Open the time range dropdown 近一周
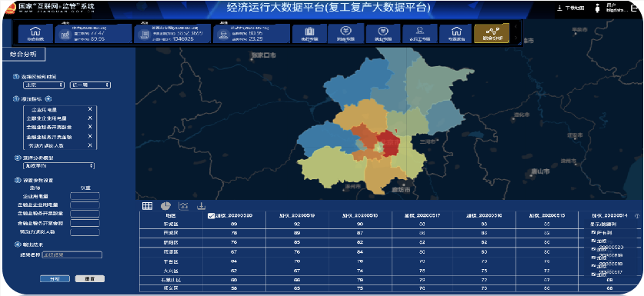The image size is (644, 296). point(90,85)
